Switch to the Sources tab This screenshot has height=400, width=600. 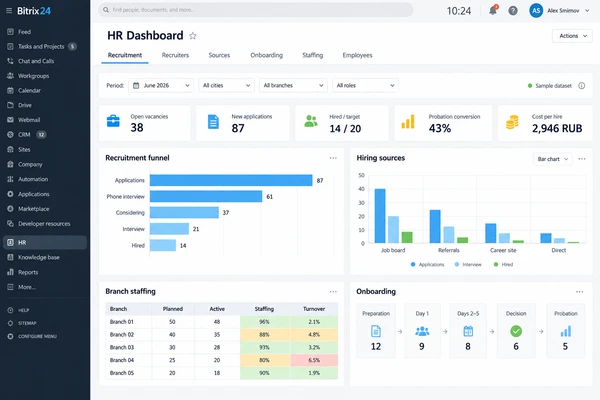click(x=219, y=55)
